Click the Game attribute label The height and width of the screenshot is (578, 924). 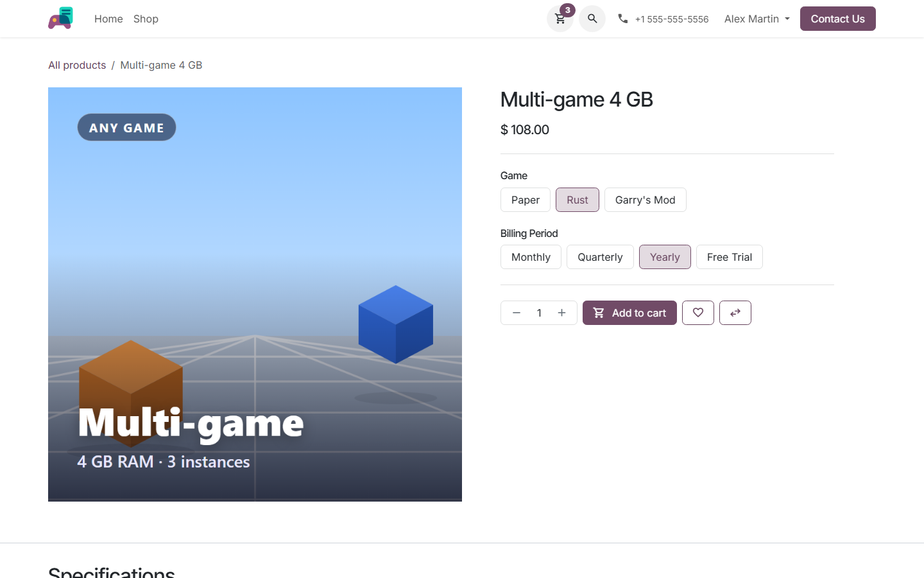514,175
